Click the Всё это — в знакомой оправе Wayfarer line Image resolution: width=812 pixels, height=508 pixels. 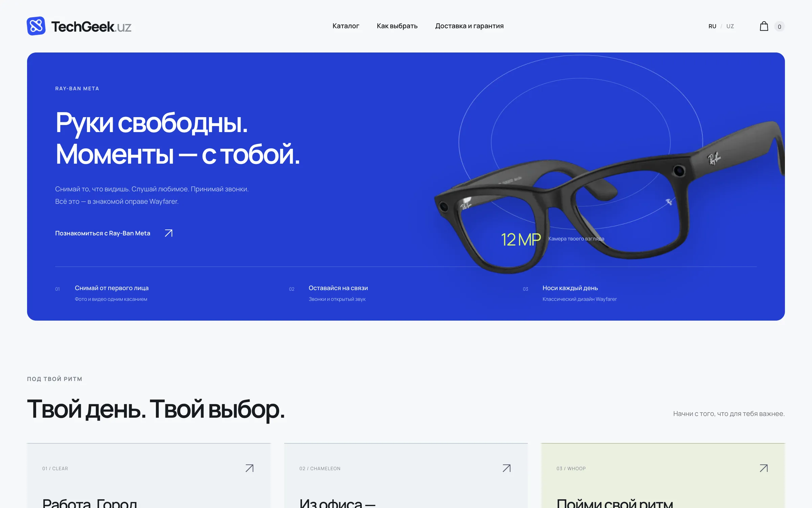(117, 201)
